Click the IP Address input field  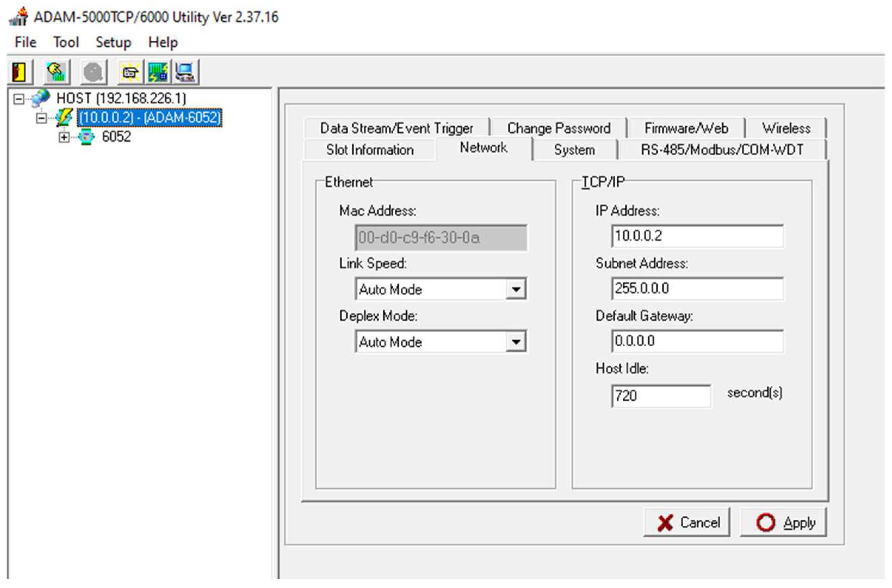click(697, 236)
